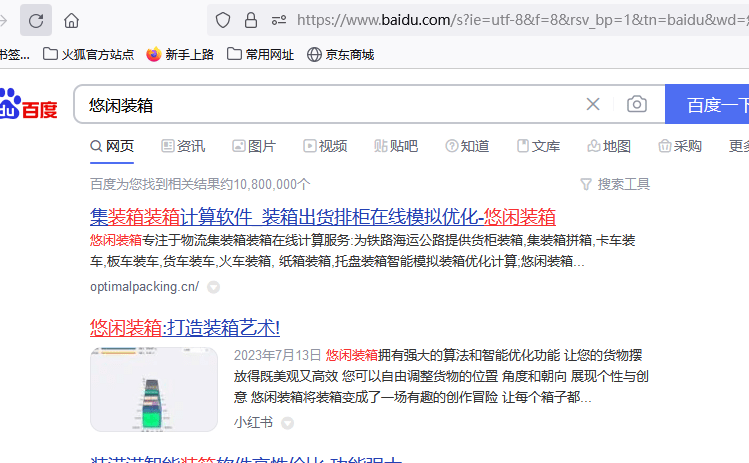Click the 小红书 source label
This screenshot has height=463, width=749.
click(253, 422)
